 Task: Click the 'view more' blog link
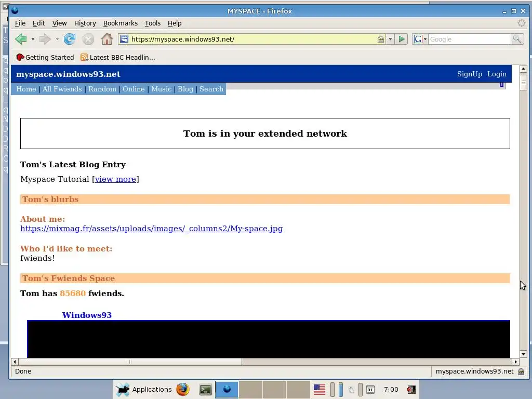click(115, 179)
